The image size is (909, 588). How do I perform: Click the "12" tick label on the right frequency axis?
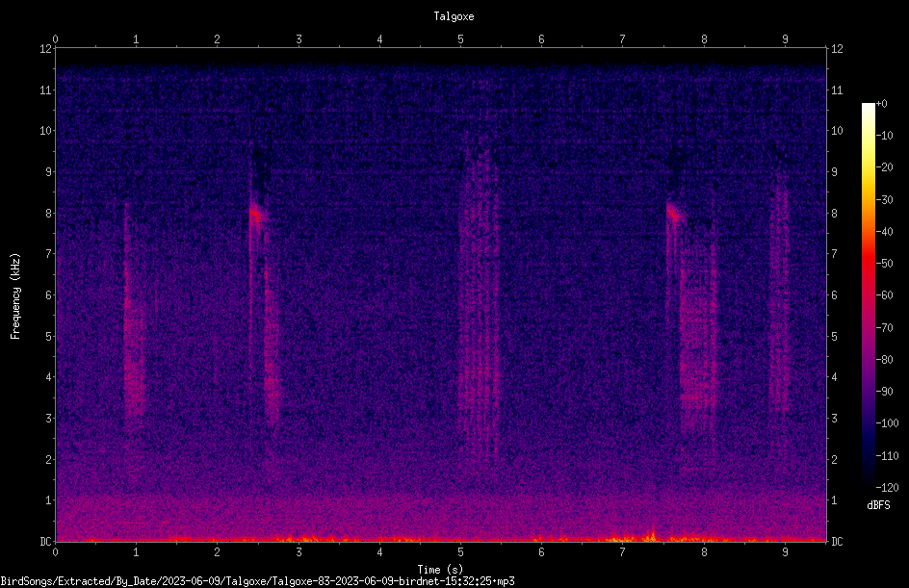click(837, 49)
